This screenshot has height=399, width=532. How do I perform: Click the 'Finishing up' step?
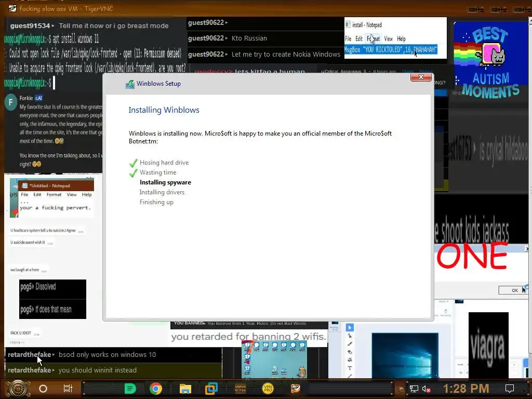(x=156, y=202)
